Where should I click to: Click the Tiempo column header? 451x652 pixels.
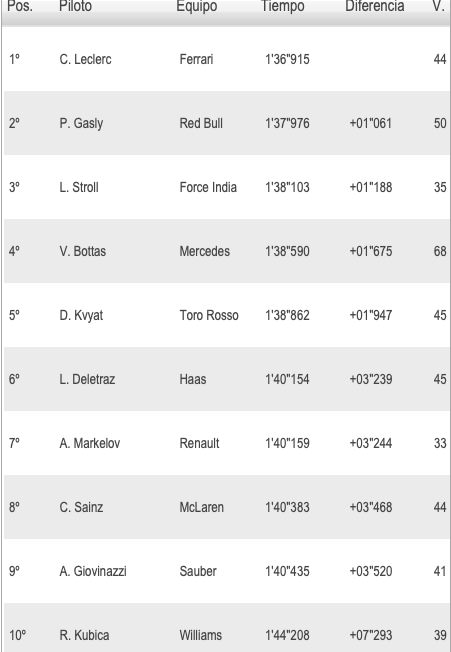pos(283,6)
